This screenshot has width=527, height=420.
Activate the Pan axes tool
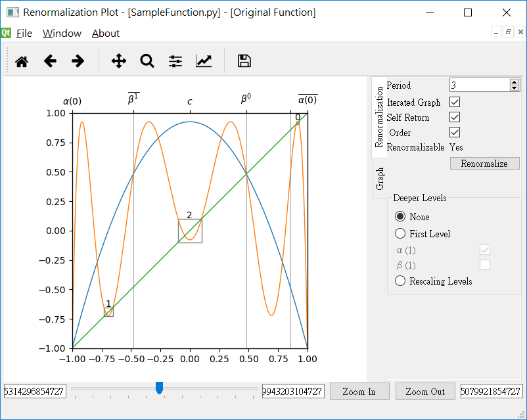point(119,61)
